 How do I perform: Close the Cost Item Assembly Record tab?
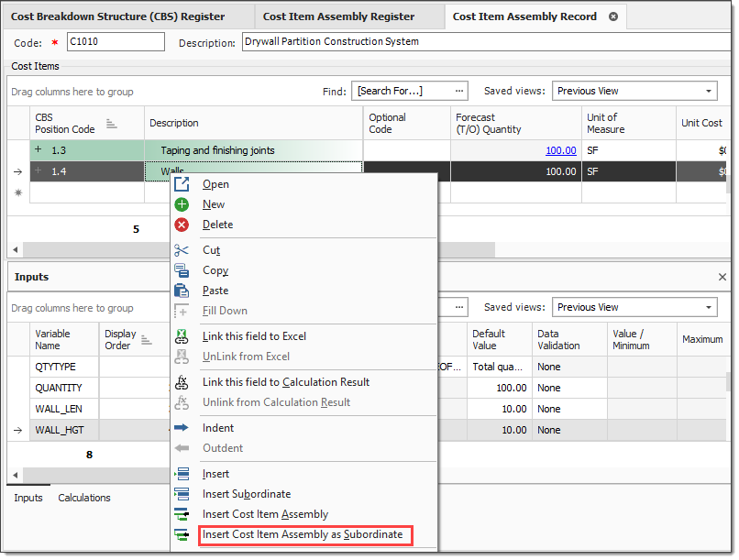point(613,16)
